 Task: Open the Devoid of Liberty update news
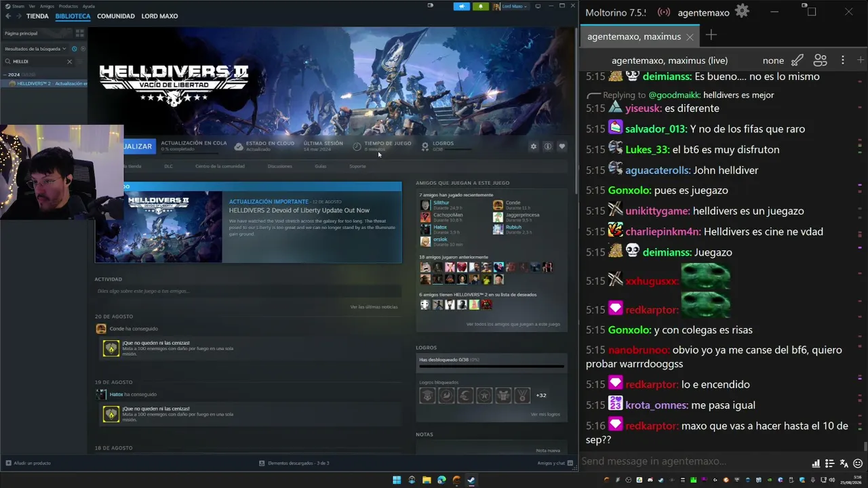click(248, 222)
